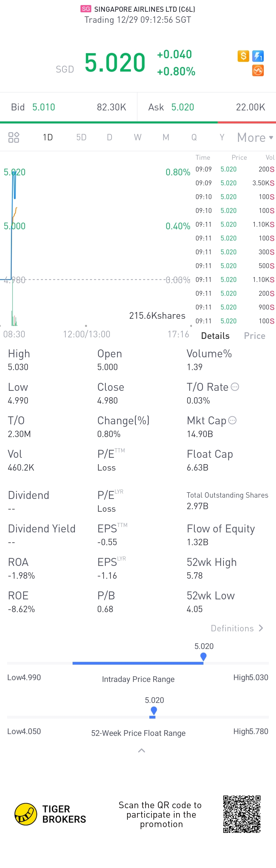The height and width of the screenshot is (868, 276).
Task: Tap the T/O Rate info icon
Action: (235, 387)
